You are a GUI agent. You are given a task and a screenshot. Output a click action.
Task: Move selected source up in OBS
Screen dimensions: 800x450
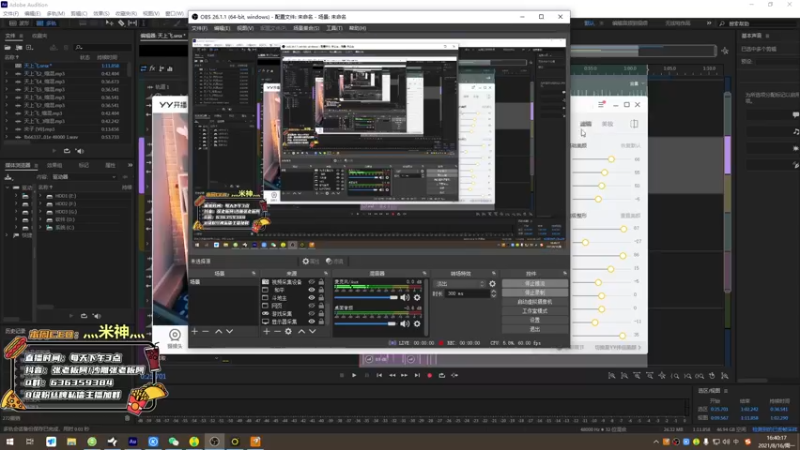click(302, 332)
